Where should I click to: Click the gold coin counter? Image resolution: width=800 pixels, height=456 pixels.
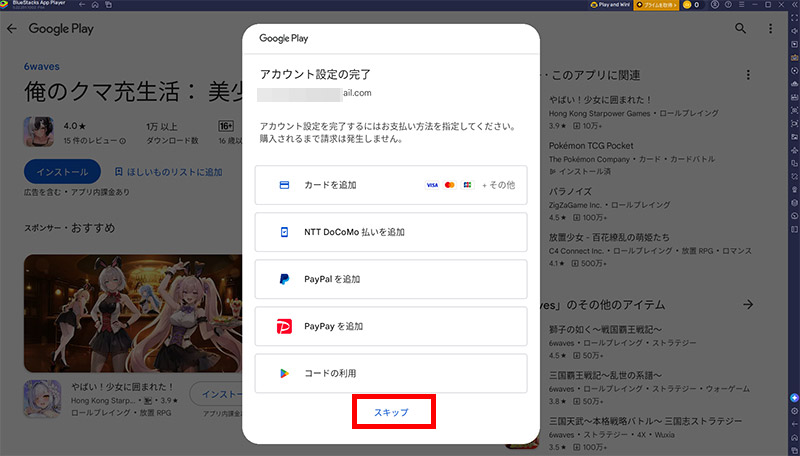pyautogui.click(x=692, y=5)
